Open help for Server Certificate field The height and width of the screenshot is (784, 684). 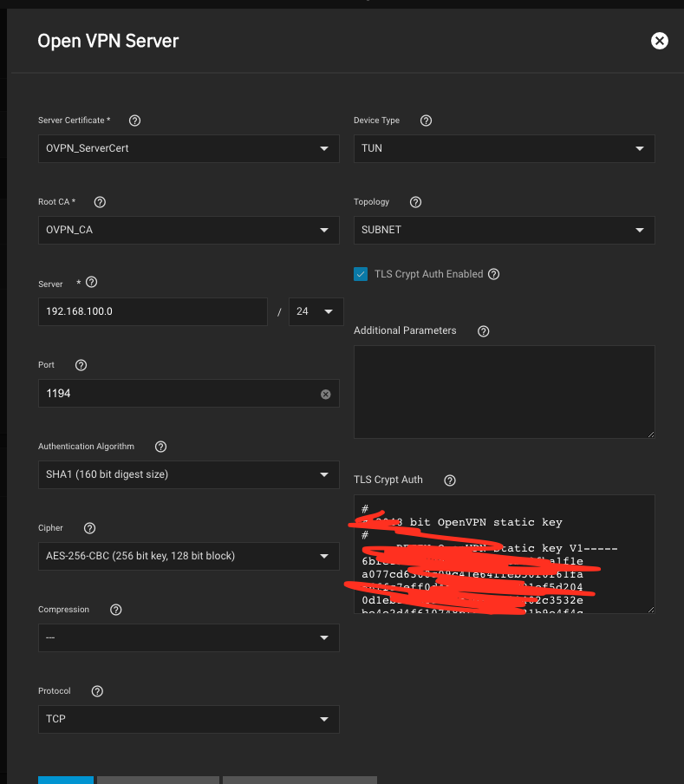[x=134, y=121]
